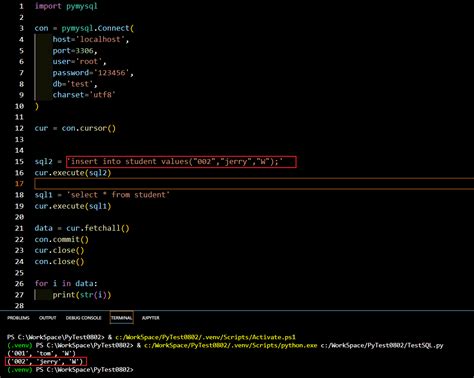Show the DEBUG CONSOLE tab

(x=83, y=318)
